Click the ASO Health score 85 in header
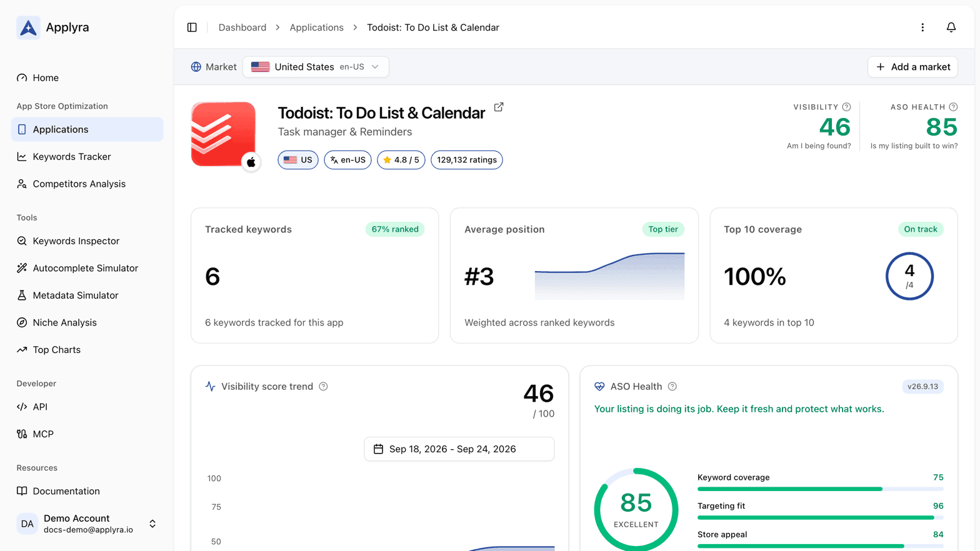 click(x=941, y=127)
